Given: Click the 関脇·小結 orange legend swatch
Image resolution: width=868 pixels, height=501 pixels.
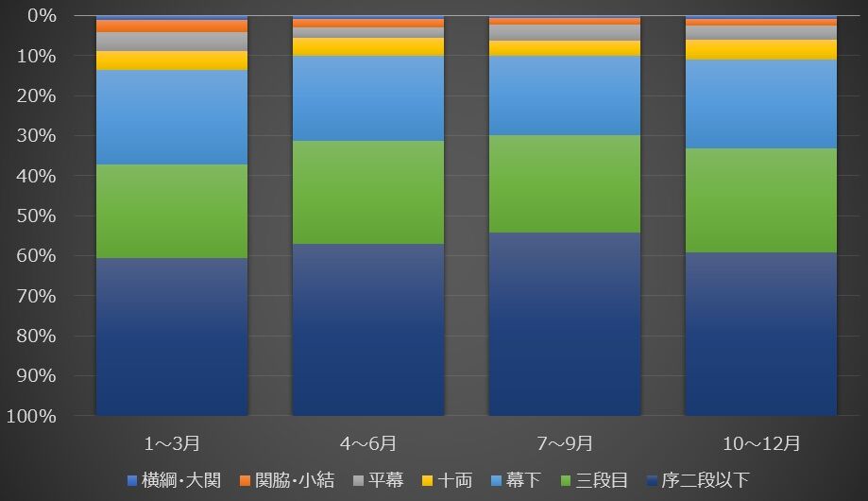Looking at the screenshot, I should click(x=245, y=480).
